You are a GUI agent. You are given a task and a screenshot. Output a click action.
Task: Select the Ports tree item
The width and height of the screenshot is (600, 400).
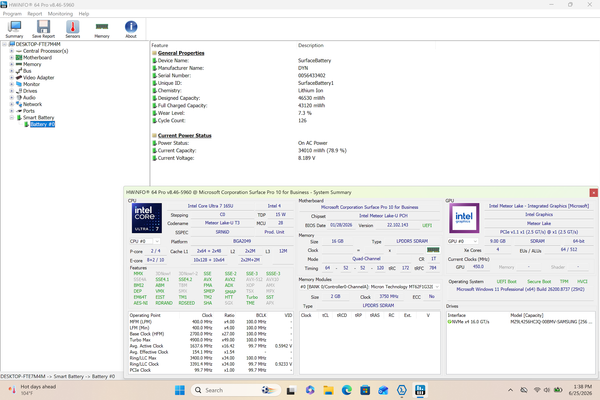click(29, 111)
